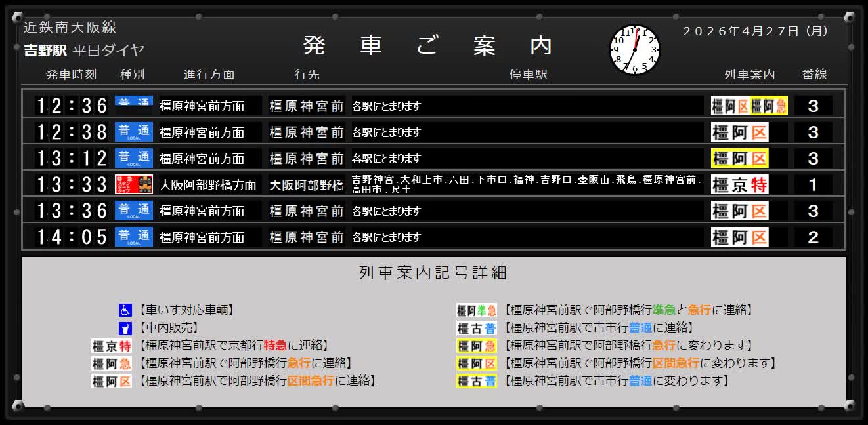Click the analog clock in the header
The image size is (868, 425).
[634, 50]
